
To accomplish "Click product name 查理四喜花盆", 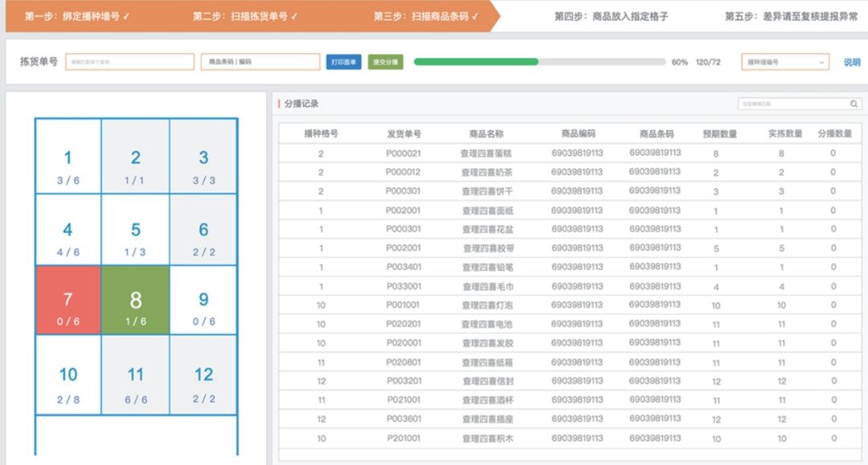I will pos(487,229).
